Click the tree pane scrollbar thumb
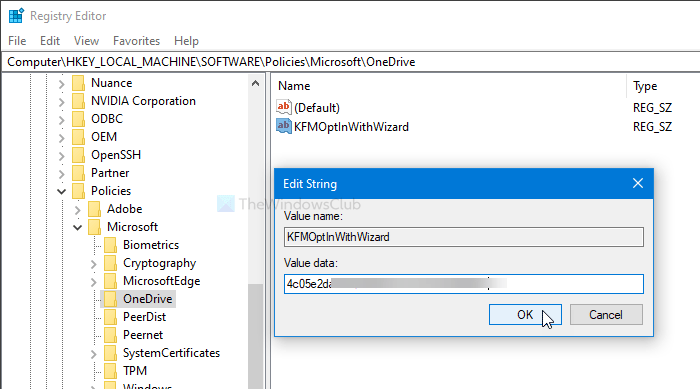Viewport: 700px width, 389px height. (x=255, y=336)
